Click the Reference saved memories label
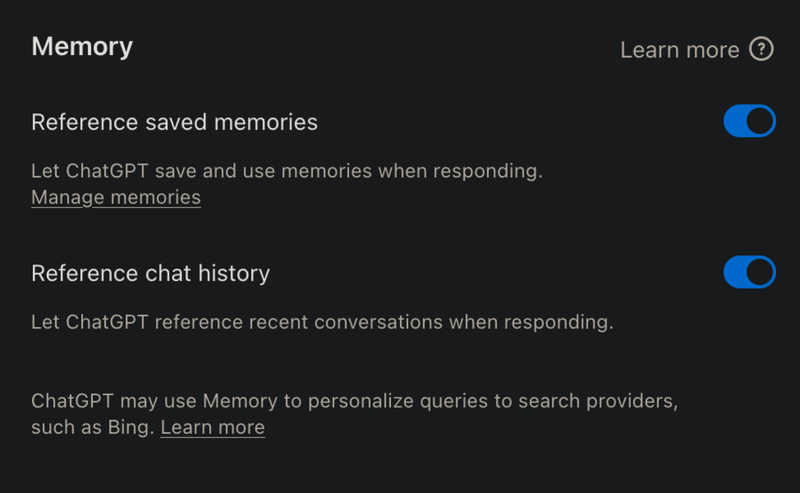Image resolution: width=800 pixels, height=493 pixels. click(x=174, y=122)
